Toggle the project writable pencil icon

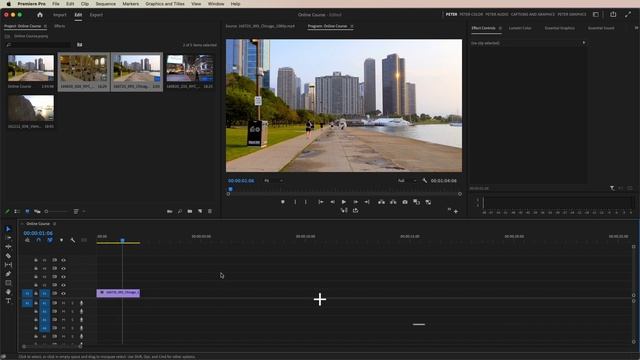pos(7,211)
